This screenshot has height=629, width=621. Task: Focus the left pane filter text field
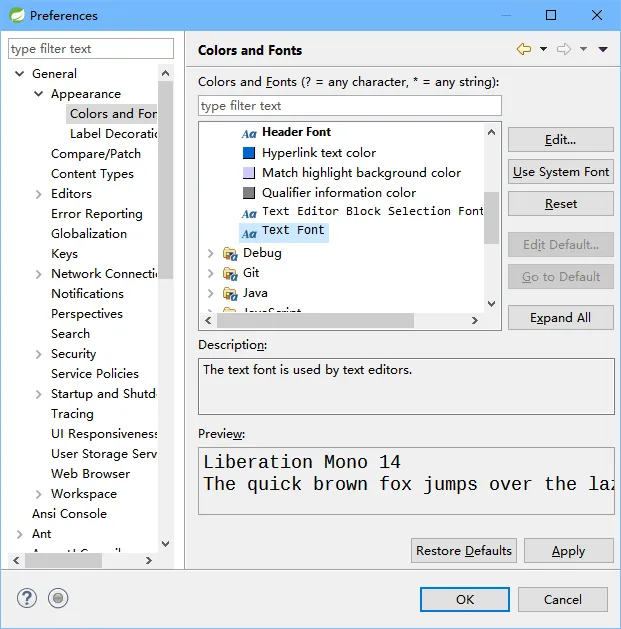(91, 49)
